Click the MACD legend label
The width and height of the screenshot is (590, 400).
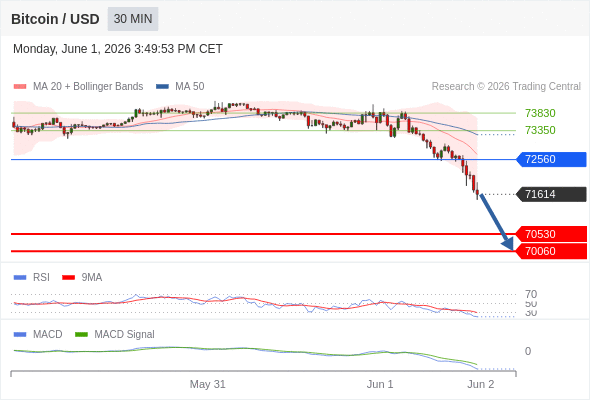[48, 335]
